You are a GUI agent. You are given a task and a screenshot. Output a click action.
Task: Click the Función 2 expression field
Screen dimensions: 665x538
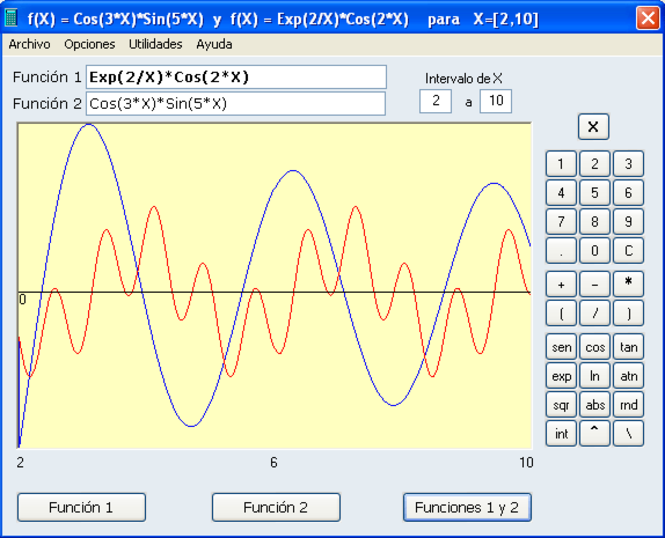pos(236,103)
